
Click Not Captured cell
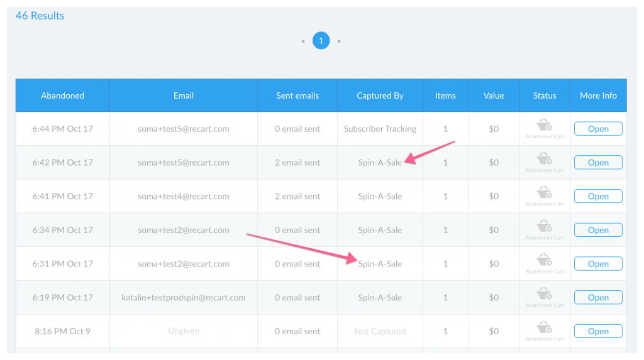tap(380, 331)
